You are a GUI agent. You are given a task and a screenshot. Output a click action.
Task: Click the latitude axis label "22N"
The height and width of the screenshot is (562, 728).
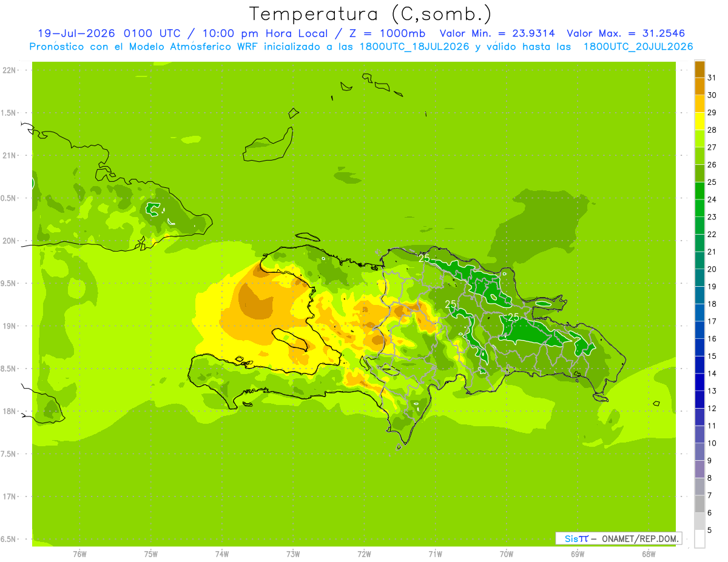point(10,70)
